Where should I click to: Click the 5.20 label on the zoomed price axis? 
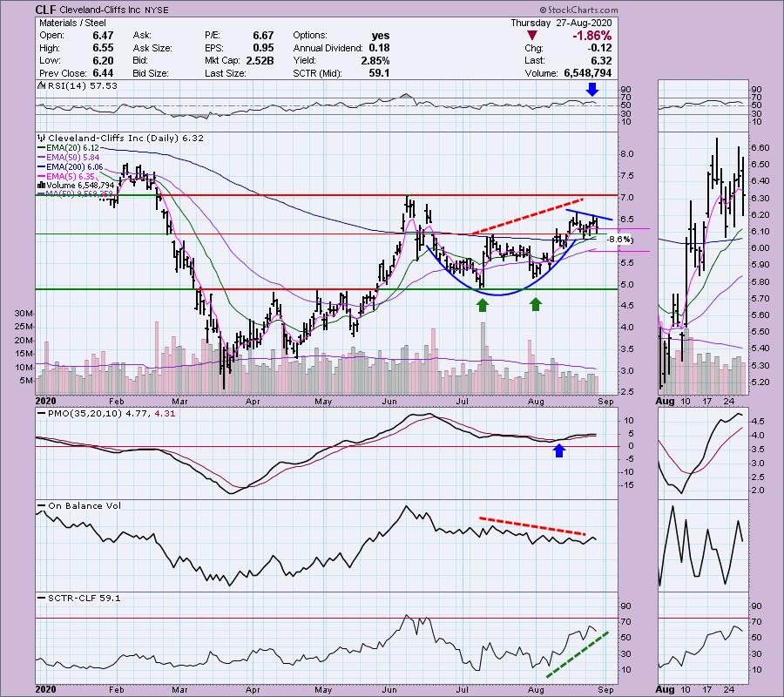(x=760, y=382)
